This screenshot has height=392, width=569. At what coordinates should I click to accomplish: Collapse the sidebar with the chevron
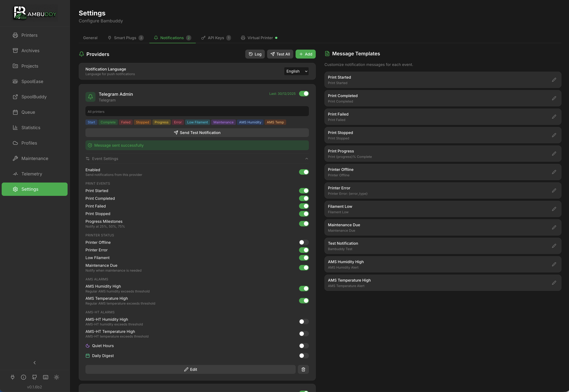pyautogui.click(x=34, y=362)
